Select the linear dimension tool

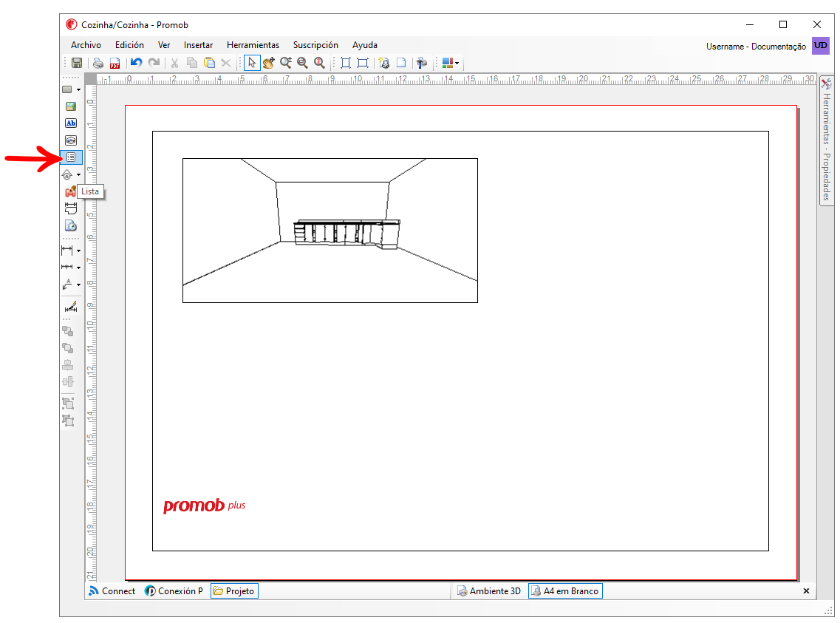(x=67, y=251)
